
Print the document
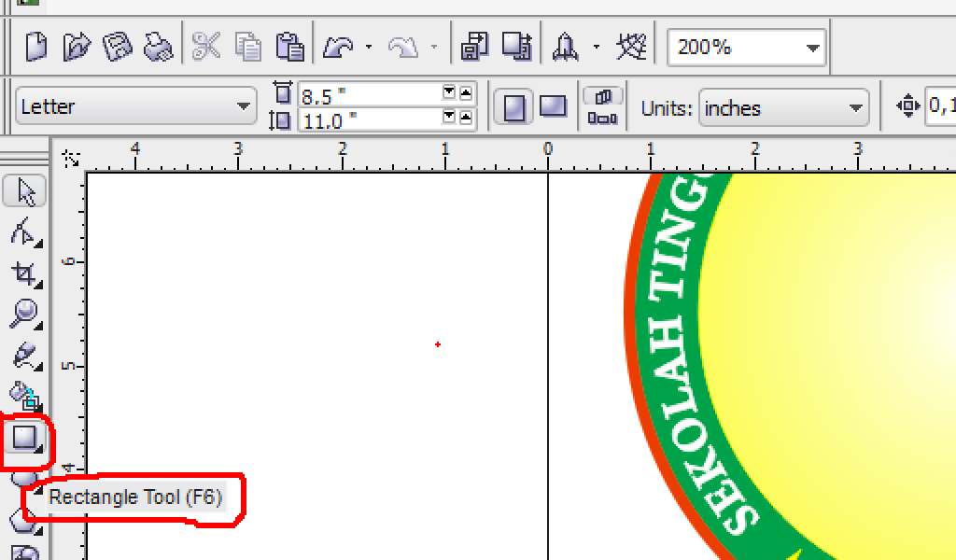(x=159, y=47)
